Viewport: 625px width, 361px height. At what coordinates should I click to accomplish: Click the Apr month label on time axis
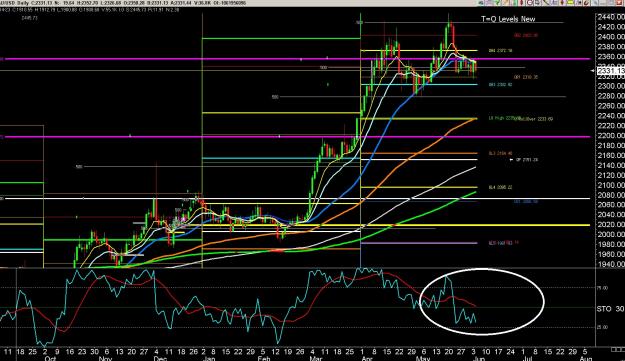pos(367,359)
